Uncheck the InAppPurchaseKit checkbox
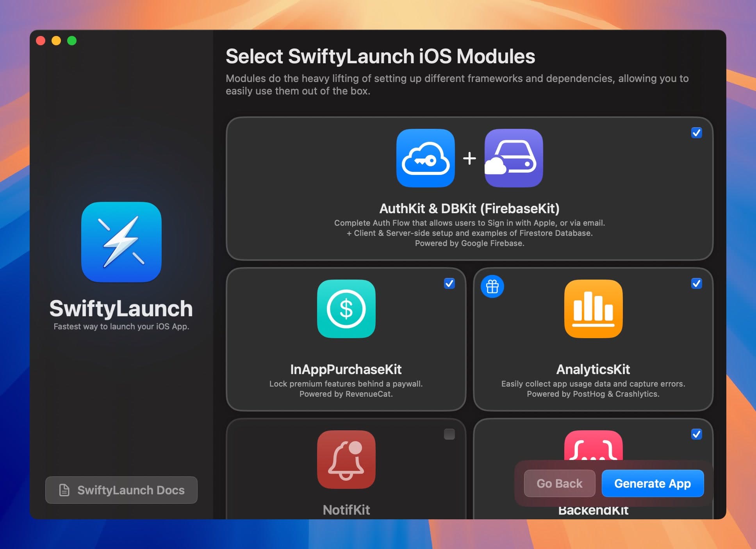 [x=449, y=283]
